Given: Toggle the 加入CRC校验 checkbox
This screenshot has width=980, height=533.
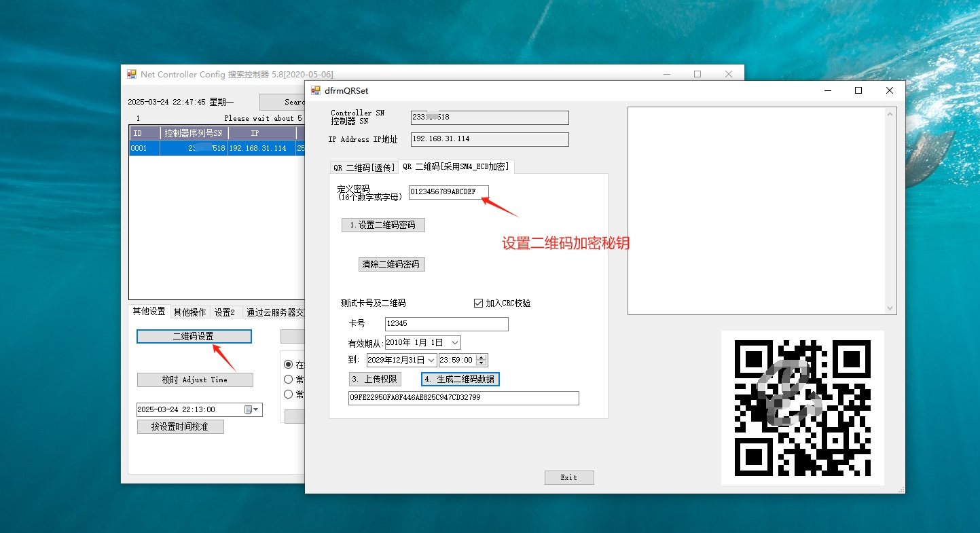Looking at the screenshot, I should coord(478,304).
